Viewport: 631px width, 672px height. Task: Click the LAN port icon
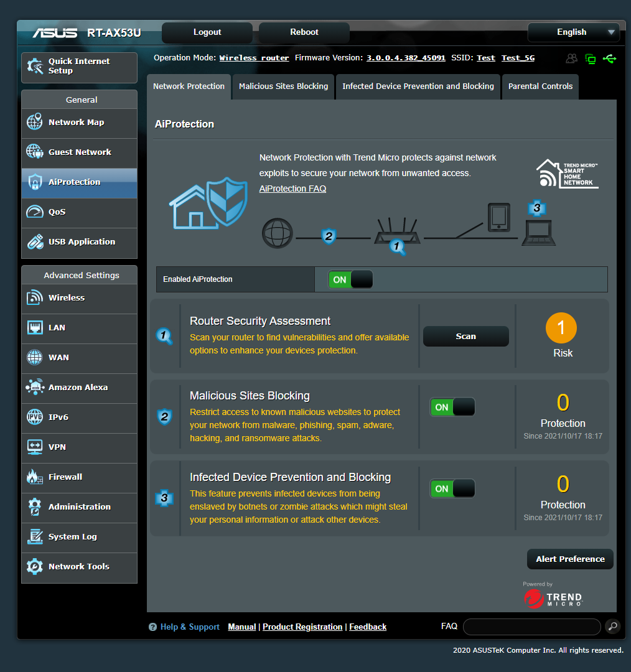pyautogui.click(x=35, y=327)
